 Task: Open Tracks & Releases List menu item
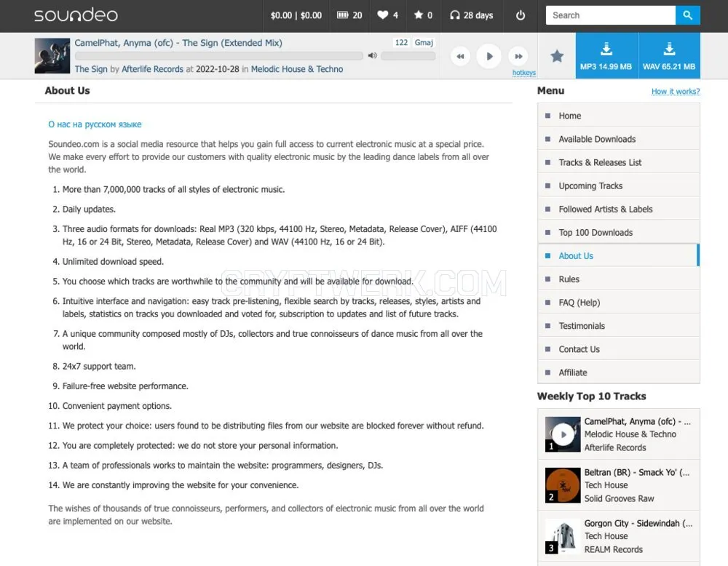pos(618,162)
